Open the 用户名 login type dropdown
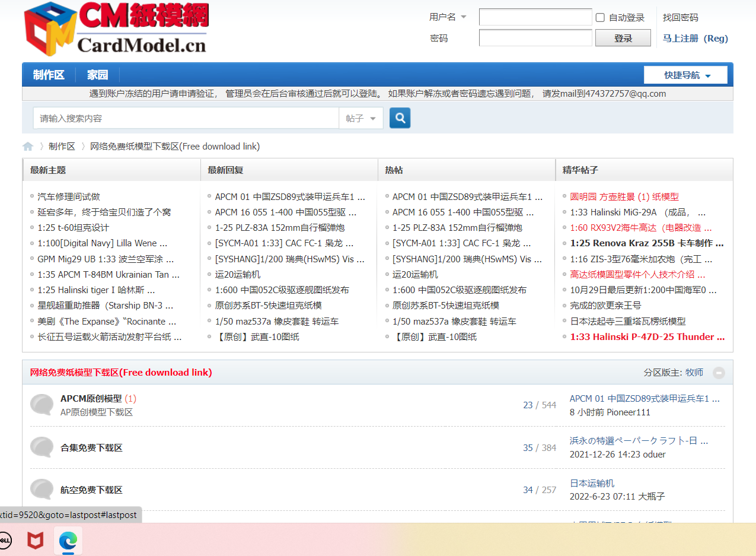The image size is (756, 556). click(x=448, y=17)
